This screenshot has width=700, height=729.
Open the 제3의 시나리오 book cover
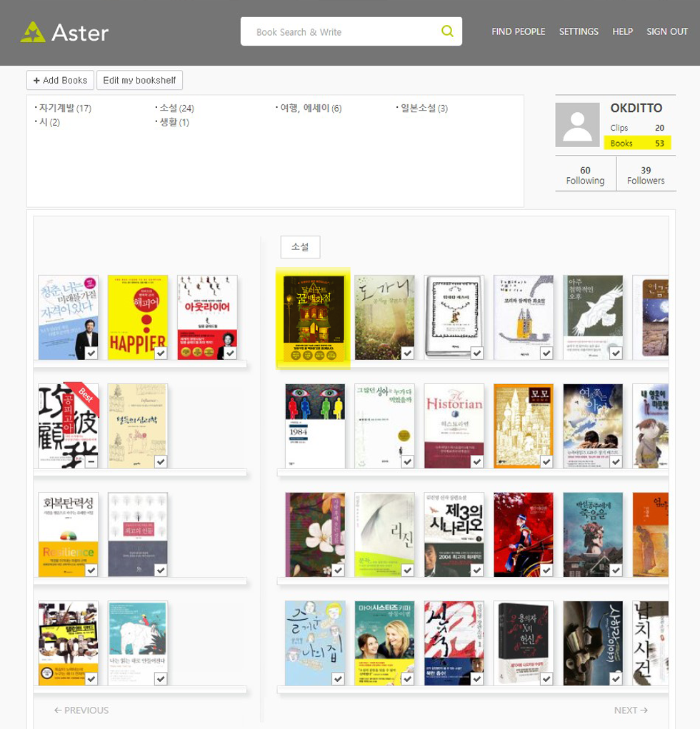(x=454, y=535)
